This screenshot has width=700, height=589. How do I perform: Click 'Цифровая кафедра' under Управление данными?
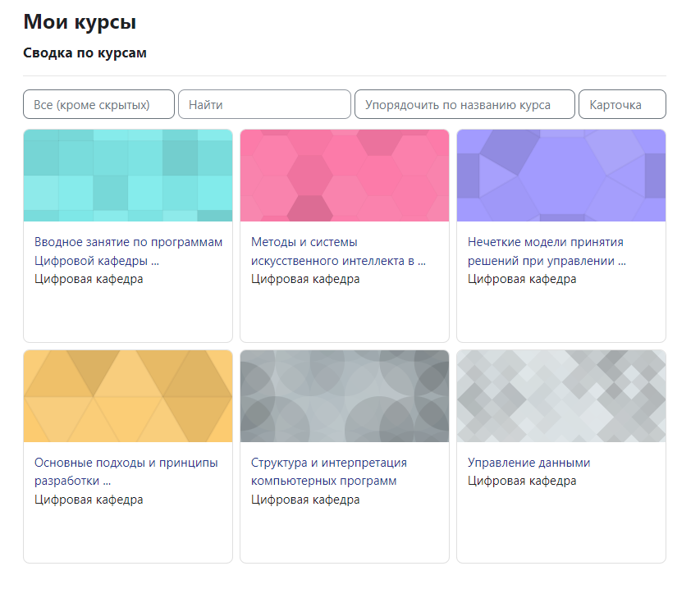522,481
